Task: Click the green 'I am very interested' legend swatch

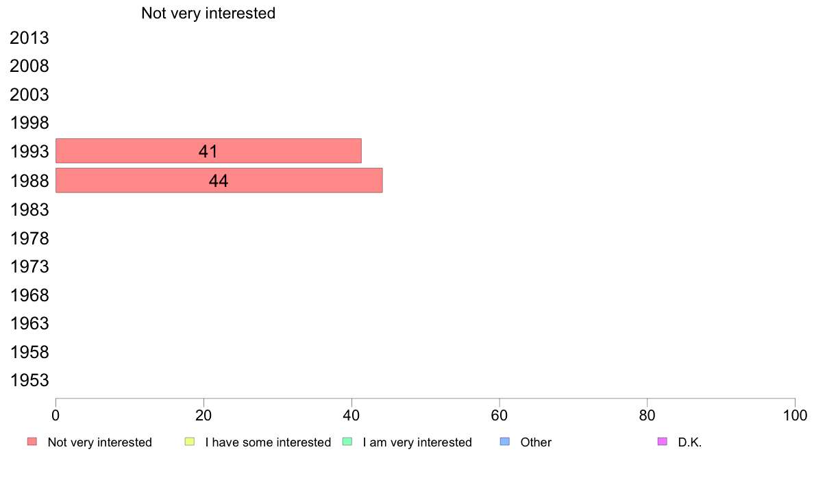Action: click(x=347, y=442)
